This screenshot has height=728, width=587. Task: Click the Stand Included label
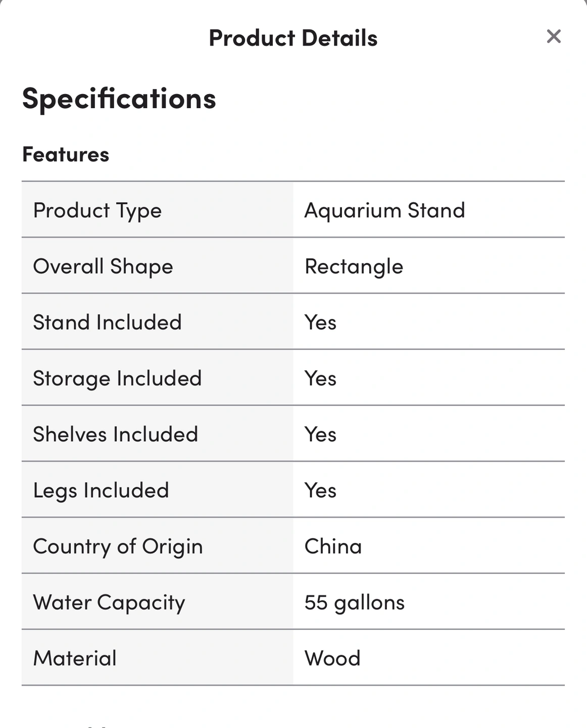click(x=107, y=323)
